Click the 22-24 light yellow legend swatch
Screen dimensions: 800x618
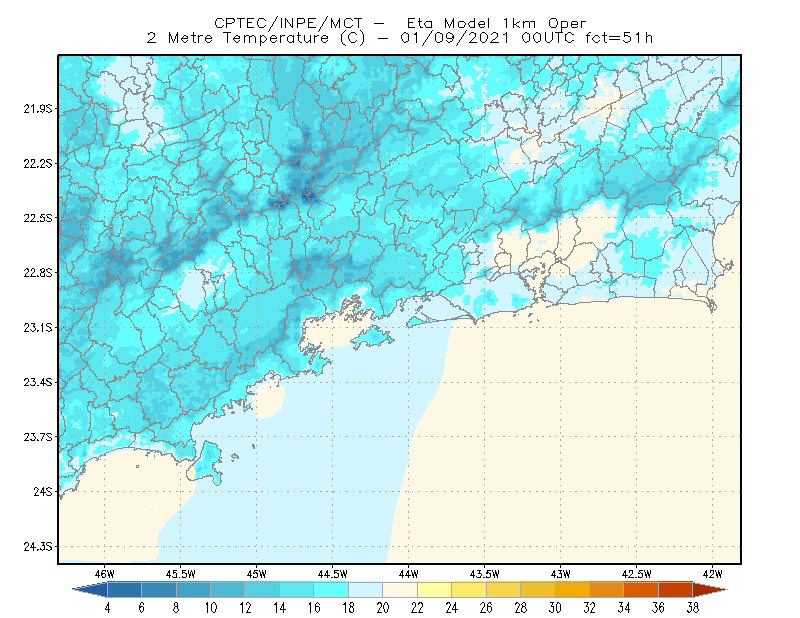coord(435,590)
